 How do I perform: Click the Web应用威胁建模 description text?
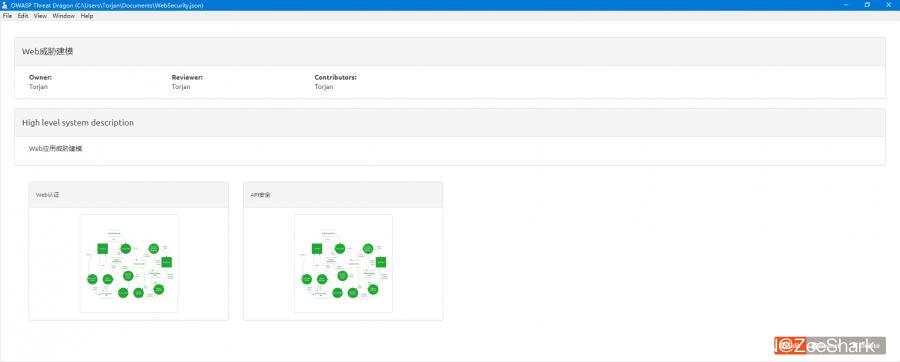pos(56,149)
